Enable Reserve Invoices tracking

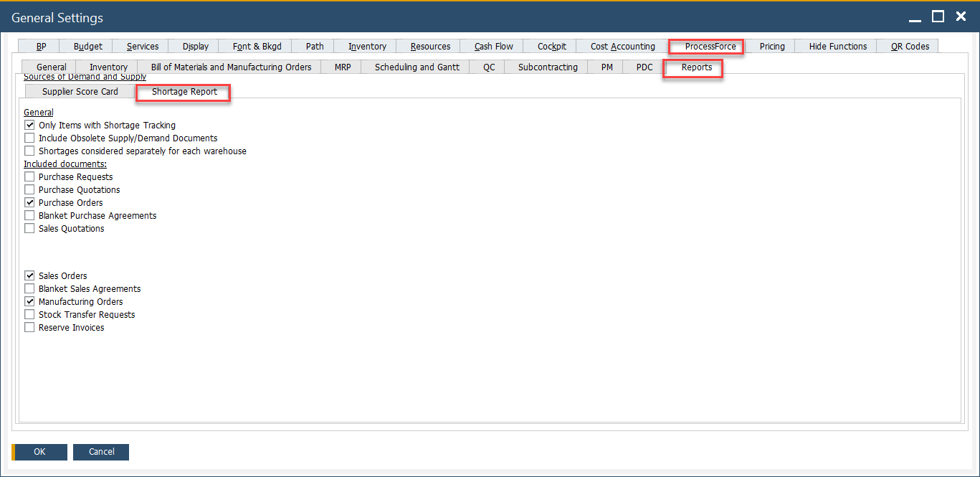(x=29, y=327)
